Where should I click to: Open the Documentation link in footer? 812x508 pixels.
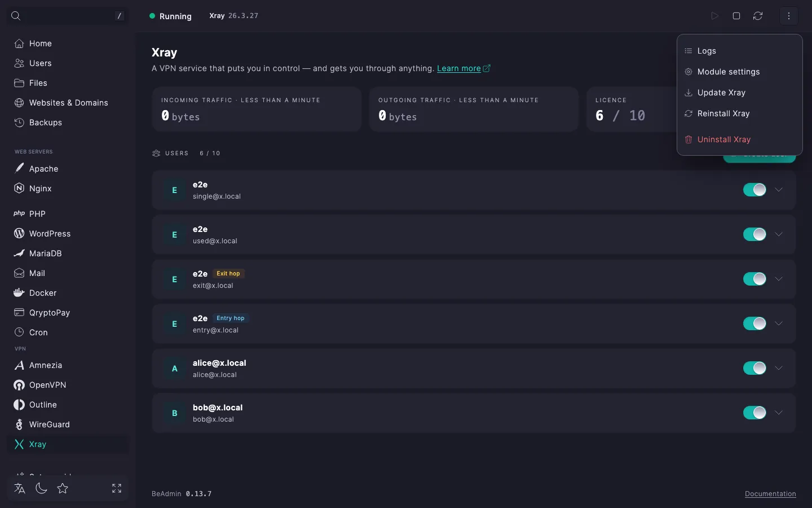click(x=770, y=494)
